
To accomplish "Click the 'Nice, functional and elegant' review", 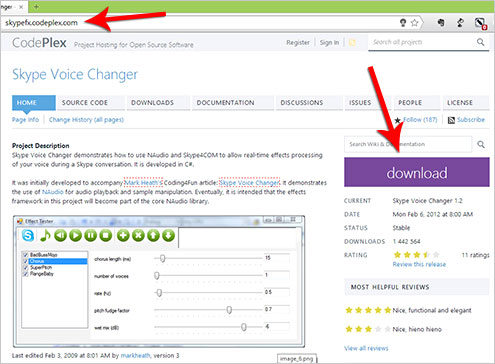I will pos(432,310).
